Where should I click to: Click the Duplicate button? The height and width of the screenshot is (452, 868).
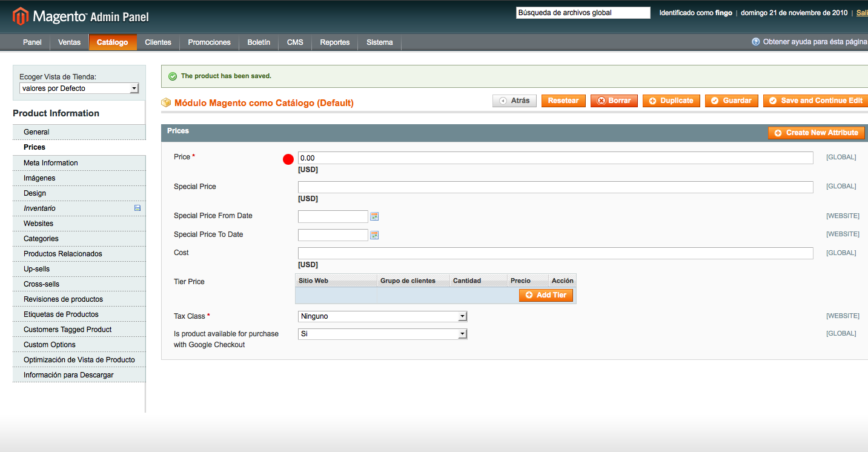(x=671, y=101)
